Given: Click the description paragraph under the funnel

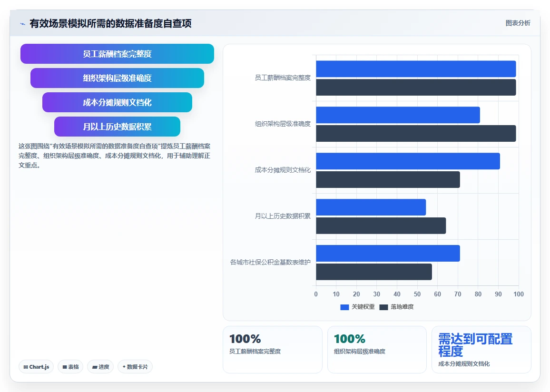Looking at the screenshot, I should coord(115,156).
